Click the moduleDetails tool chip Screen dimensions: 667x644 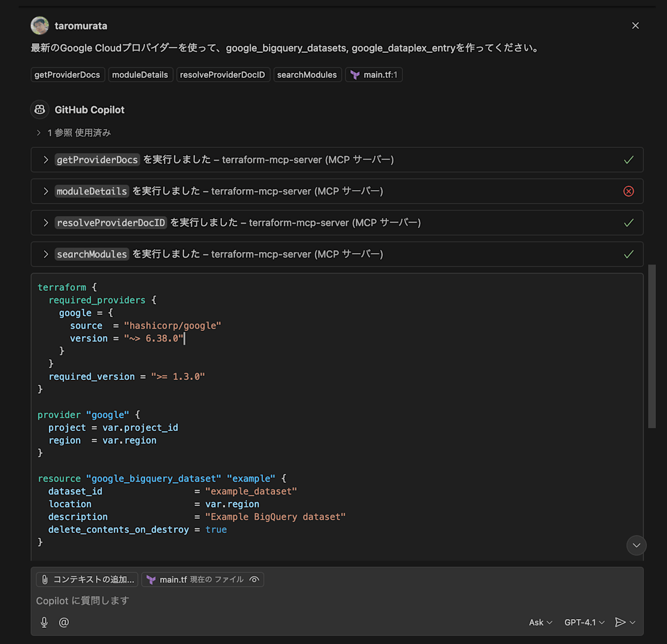tap(140, 75)
